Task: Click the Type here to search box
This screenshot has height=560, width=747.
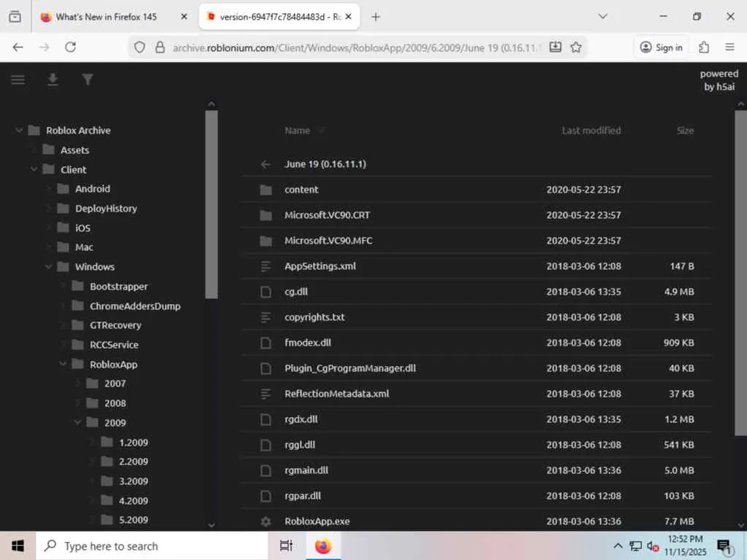Action: pyautogui.click(x=152, y=545)
